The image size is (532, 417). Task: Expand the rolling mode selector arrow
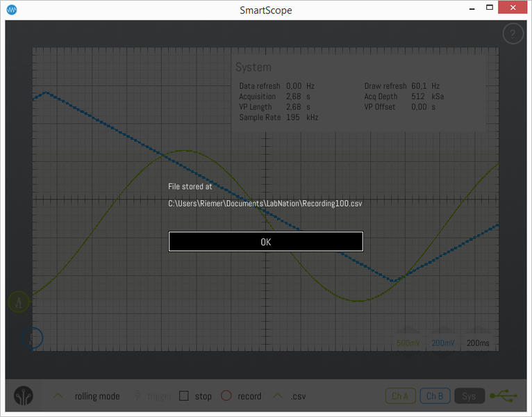[59, 396]
